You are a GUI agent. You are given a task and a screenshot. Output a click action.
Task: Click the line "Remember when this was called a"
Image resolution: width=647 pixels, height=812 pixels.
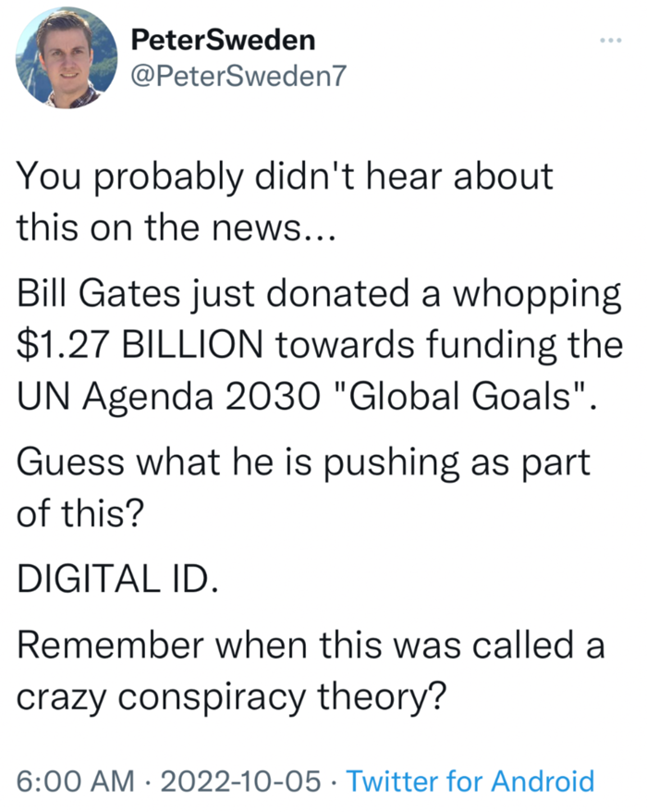(311, 646)
